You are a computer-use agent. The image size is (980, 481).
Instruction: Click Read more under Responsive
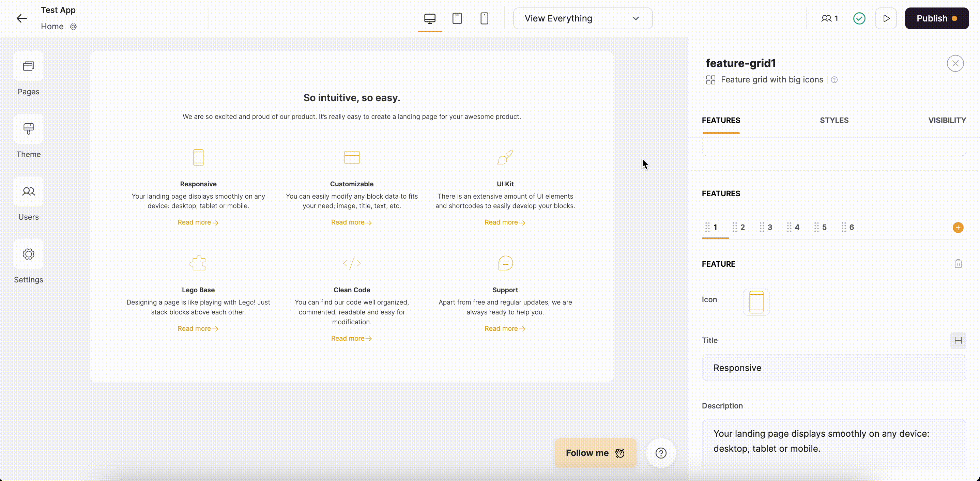point(198,222)
